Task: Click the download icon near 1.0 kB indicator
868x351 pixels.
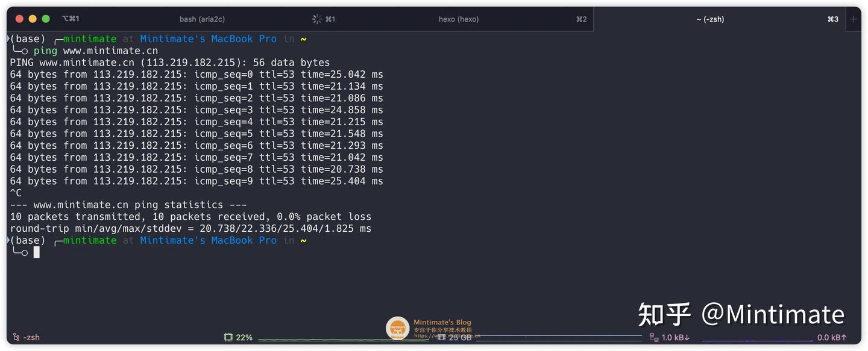Action: coord(653,337)
